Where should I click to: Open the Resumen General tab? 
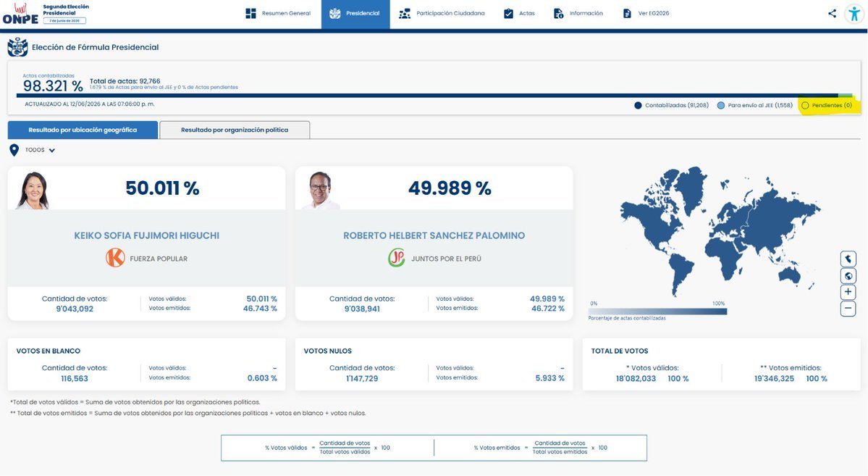[278, 13]
